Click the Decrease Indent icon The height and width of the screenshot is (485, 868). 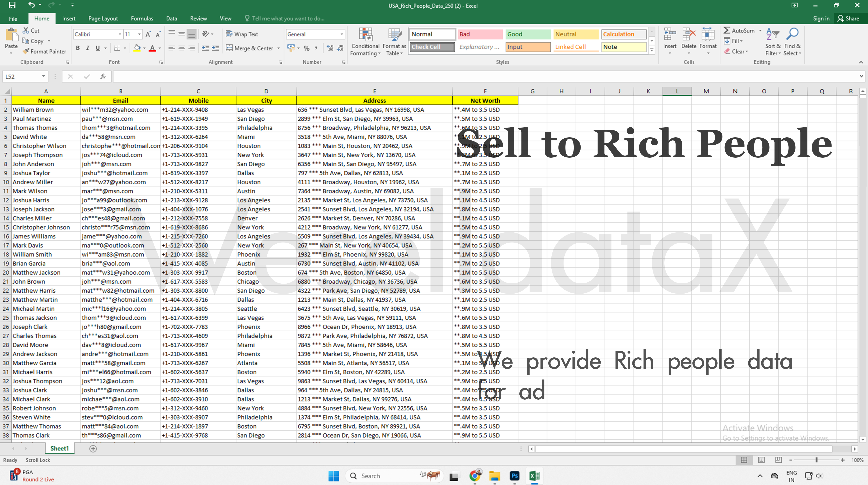tap(205, 48)
